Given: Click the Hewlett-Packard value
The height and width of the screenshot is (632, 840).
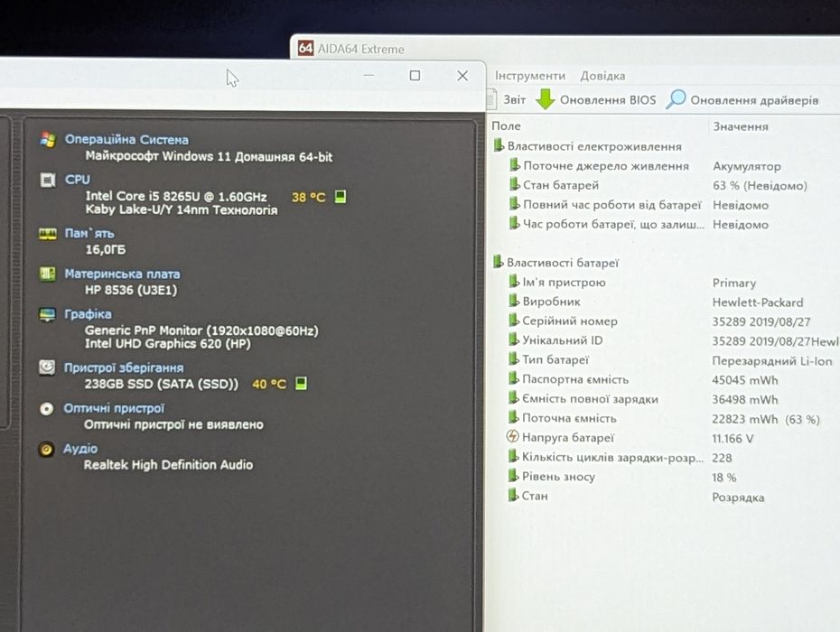Looking at the screenshot, I should coord(758,302).
